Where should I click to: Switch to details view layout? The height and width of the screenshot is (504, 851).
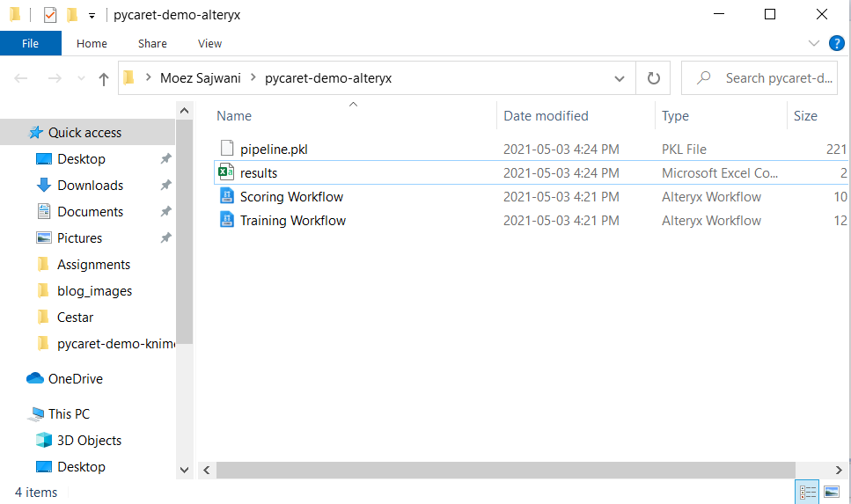(x=807, y=492)
